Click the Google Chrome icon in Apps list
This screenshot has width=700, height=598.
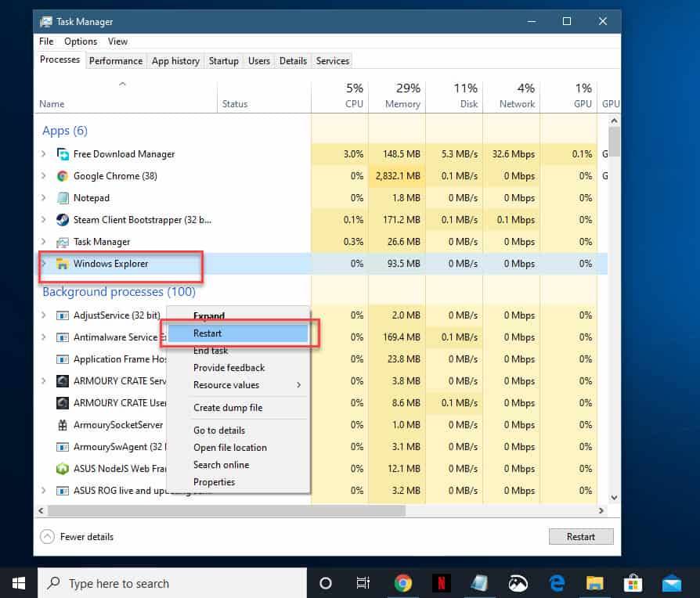point(63,175)
